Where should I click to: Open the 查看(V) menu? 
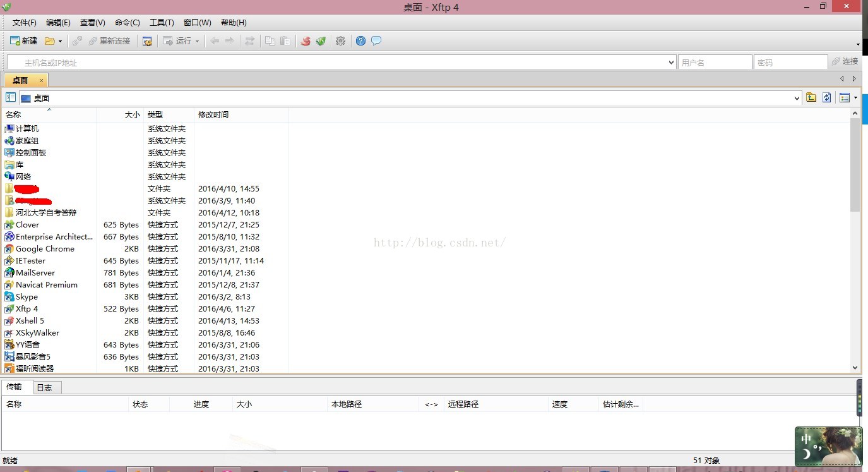[x=93, y=23]
